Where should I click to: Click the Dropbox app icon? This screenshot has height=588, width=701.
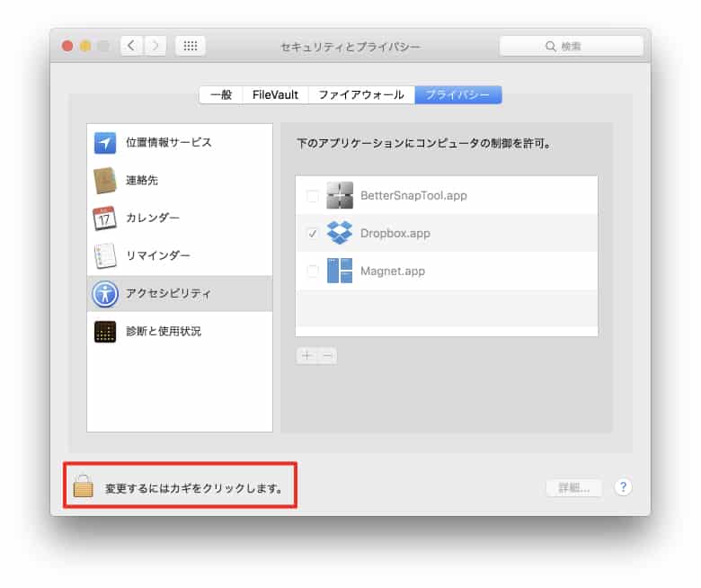point(340,233)
